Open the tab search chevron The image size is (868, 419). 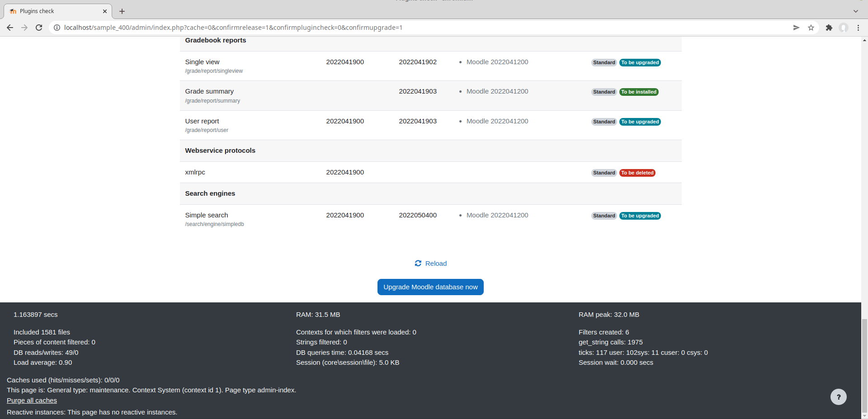tap(856, 11)
